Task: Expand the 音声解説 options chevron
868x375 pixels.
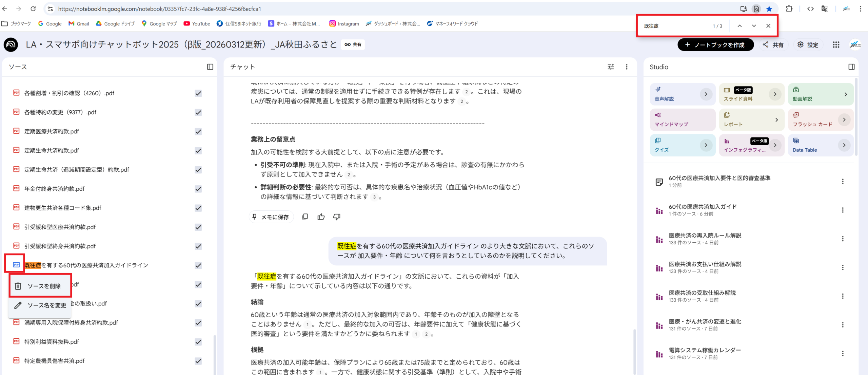Action: click(706, 94)
